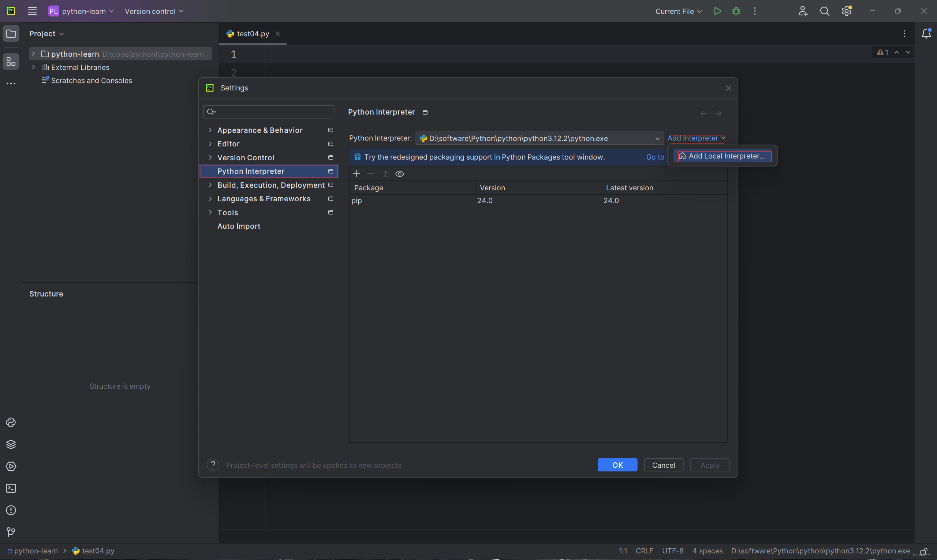Open the Python Interpreter path dropdown
Screen dimensions: 937x560
(x=657, y=138)
